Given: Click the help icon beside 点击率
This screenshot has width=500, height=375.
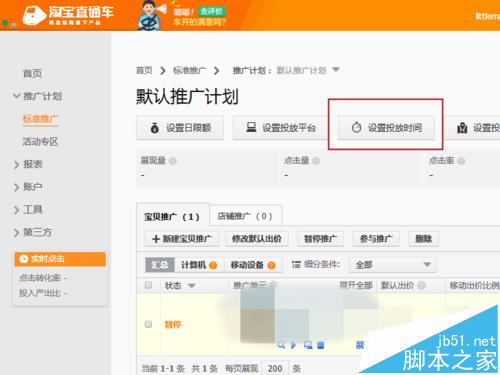Looking at the screenshot, I should click(461, 161).
